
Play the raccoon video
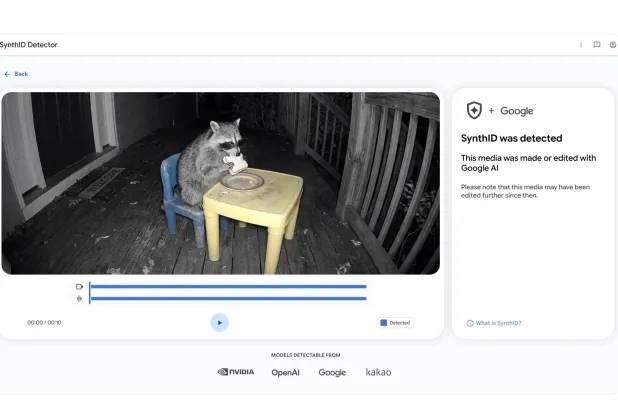point(220,323)
